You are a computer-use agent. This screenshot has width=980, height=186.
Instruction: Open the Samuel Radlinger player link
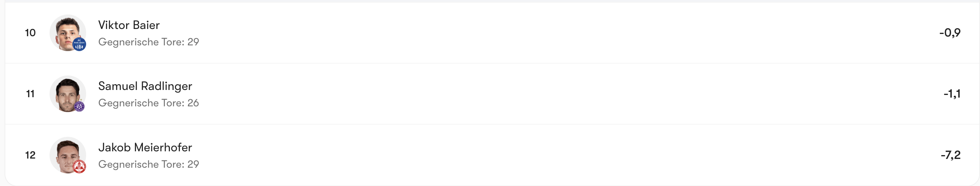click(145, 86)
